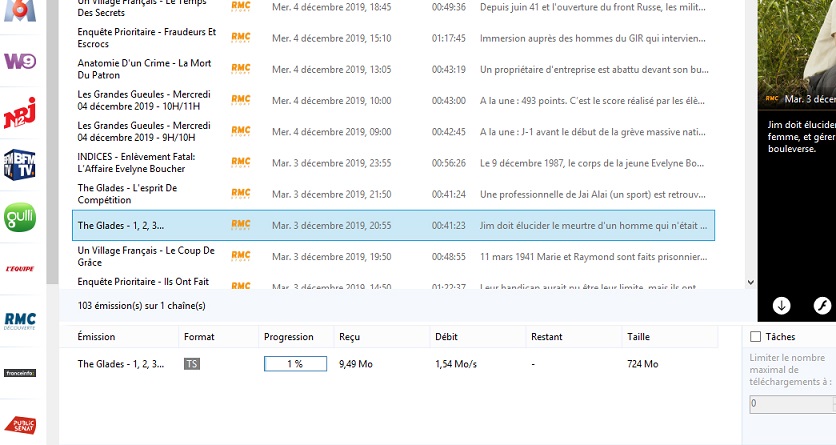Click the 1 % download progress bar
This screenshot has width=836, height=445.
[295, 363]
